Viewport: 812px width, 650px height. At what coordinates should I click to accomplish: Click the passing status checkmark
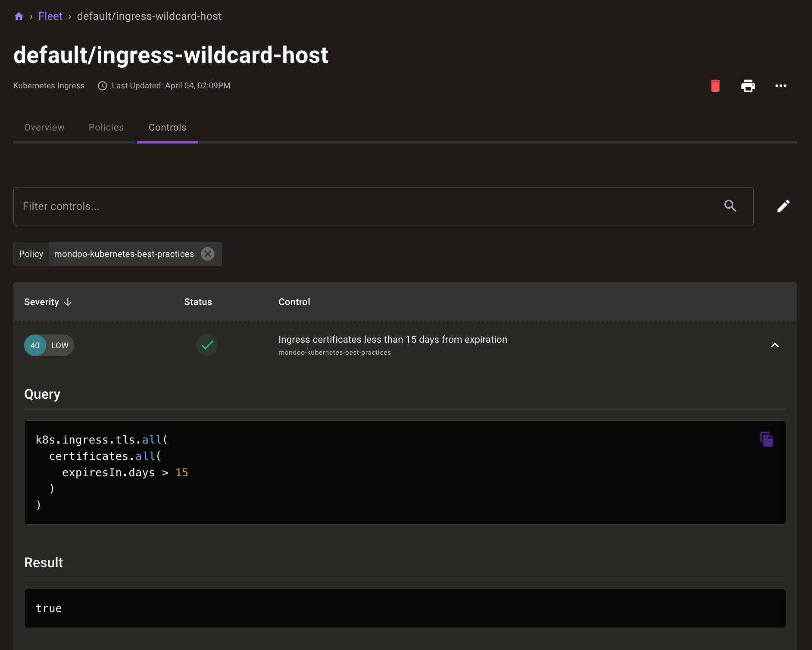click(x=207, y=345)
